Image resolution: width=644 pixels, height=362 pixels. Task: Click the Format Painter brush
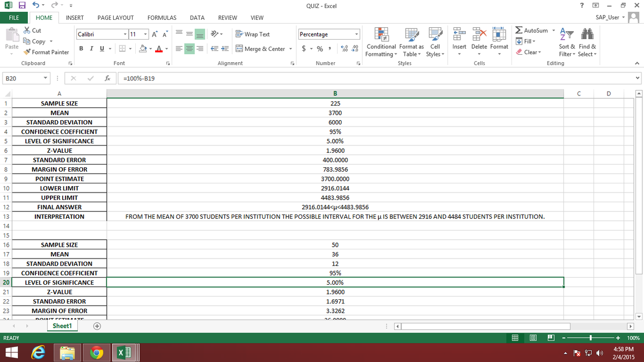click(27, 52)
